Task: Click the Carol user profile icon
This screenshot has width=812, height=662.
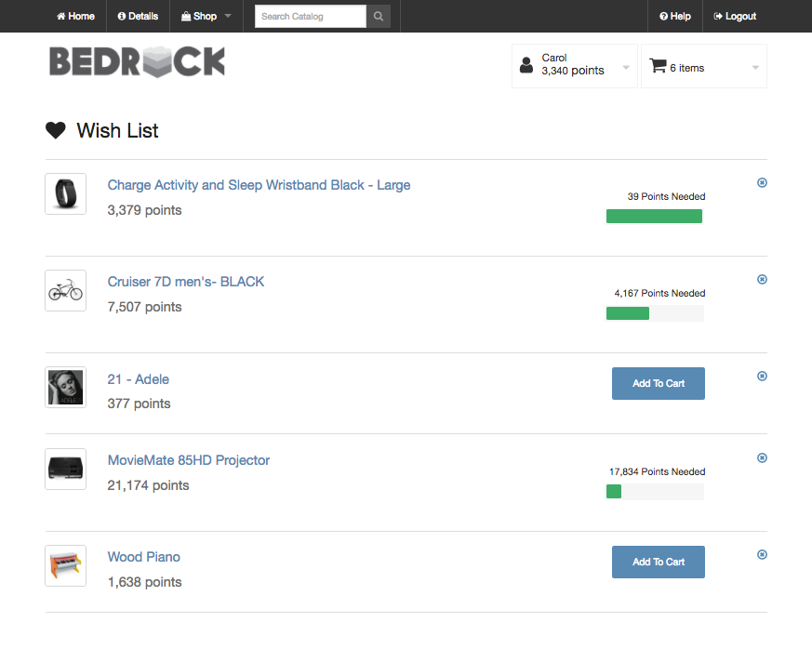Action: [526, 65]
